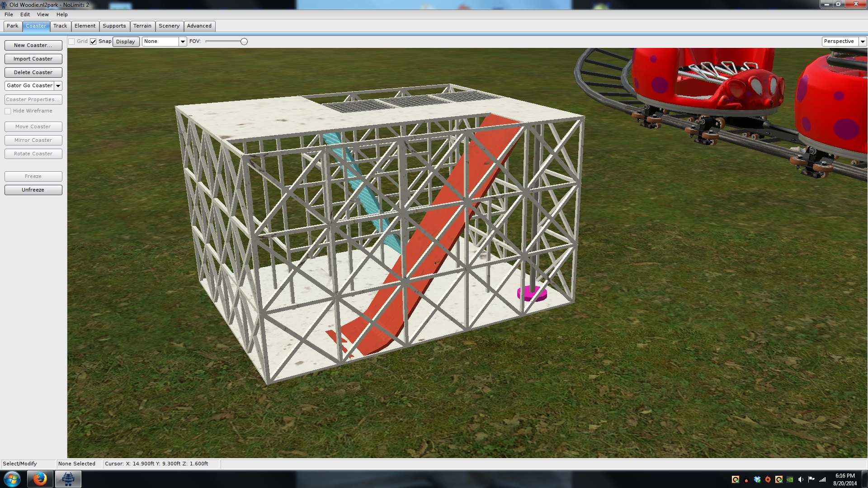The height and width of the screenshot is (488, 868).
Task: Click NoLimits 2 taskbar icon
Action: tap(68, 479)
